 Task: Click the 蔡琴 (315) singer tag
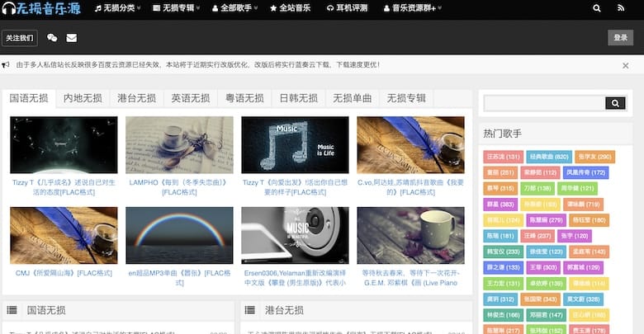point(500,188)
